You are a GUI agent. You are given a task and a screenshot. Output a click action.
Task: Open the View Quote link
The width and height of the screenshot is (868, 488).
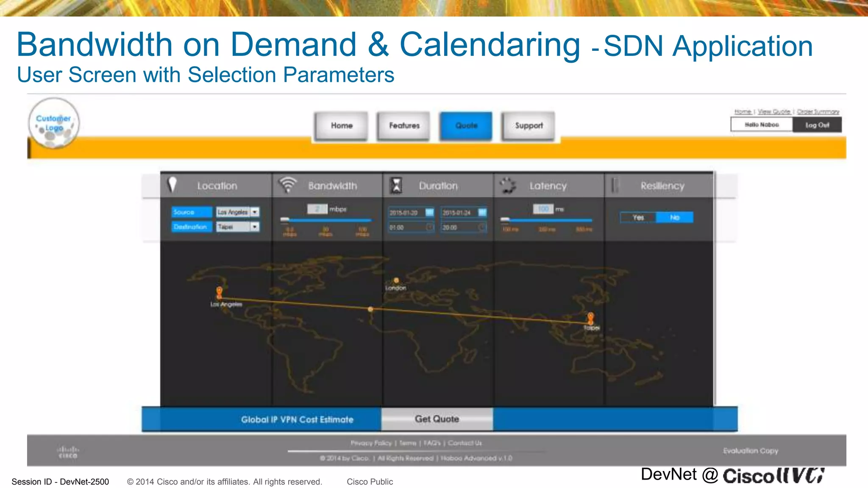click(774, 112)
